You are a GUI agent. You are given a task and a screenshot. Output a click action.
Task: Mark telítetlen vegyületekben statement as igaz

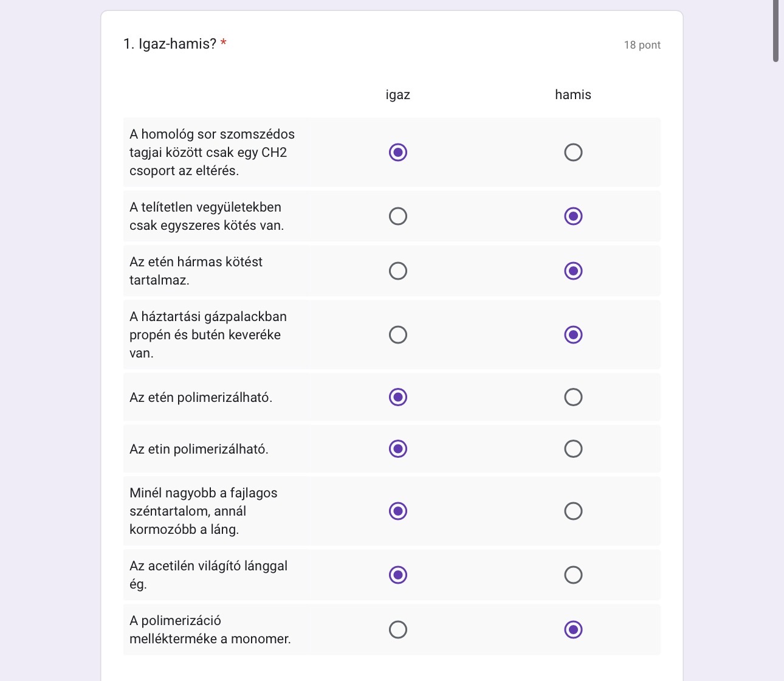tap(398, 216)
